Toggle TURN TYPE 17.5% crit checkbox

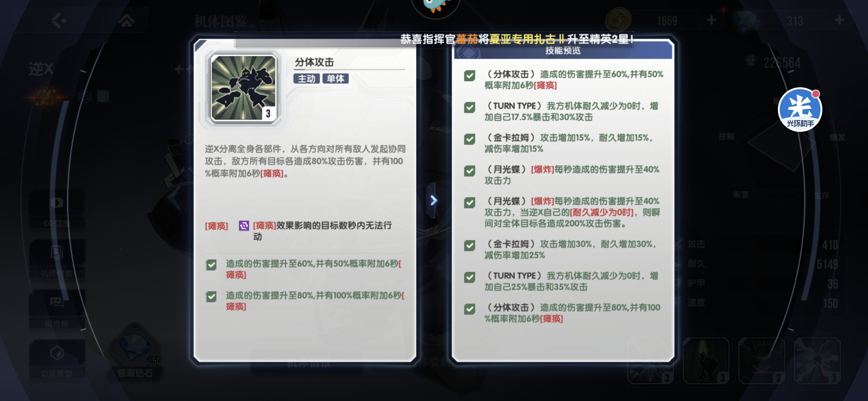(470, 108)
